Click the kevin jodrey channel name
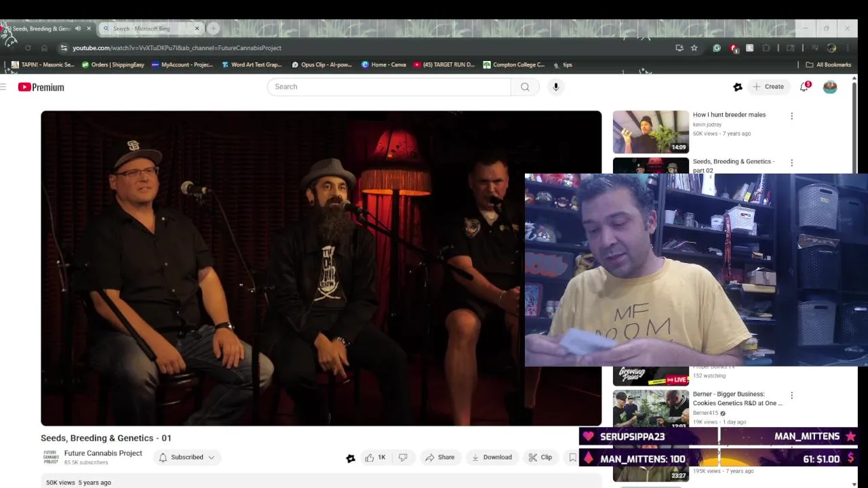This screenshot has height=488, width=868. click(x=707, y=125)
